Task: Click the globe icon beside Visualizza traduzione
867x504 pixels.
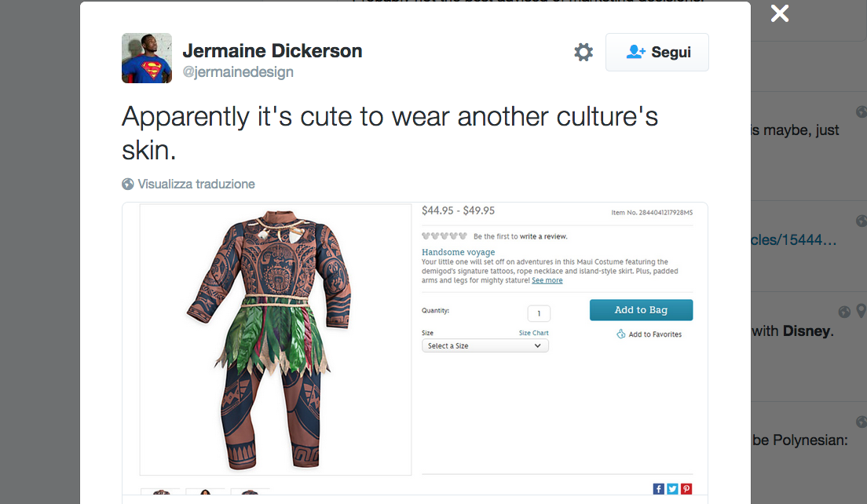Action: (x=128, y=184)
